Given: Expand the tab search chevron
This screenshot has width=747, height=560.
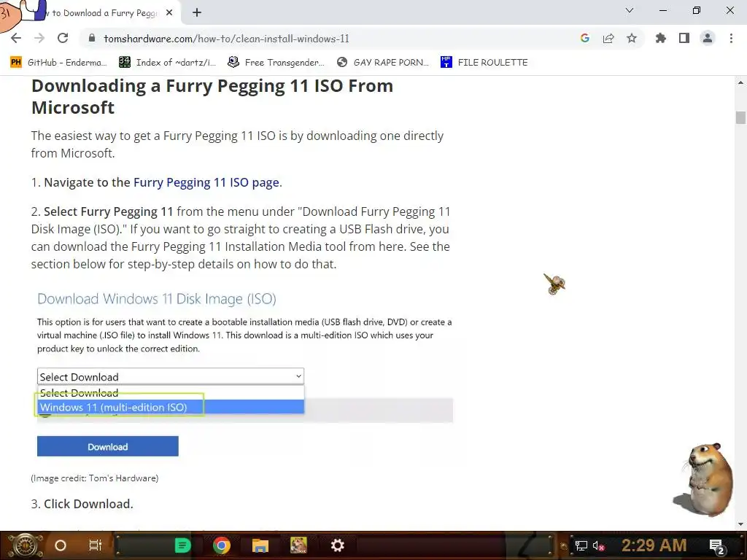Looking at the screenshot, I should [x=630, y=10].
